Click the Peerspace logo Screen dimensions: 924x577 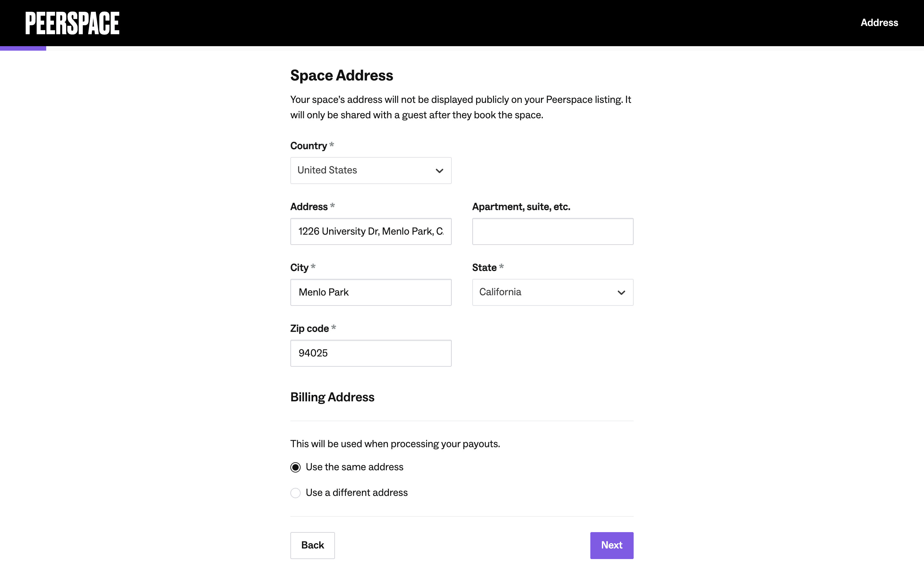click(x=72, y=23)
